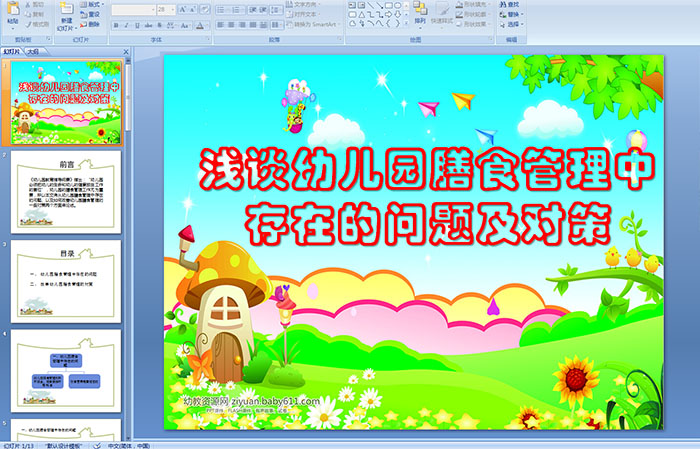Screen dimensions: 700x449
Task: Click the Clear Formatting eraser icon
Action: (x=205, y=9)
